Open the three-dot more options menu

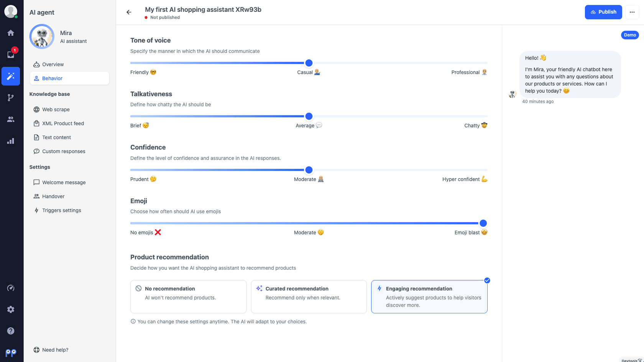tap(632, 12)
